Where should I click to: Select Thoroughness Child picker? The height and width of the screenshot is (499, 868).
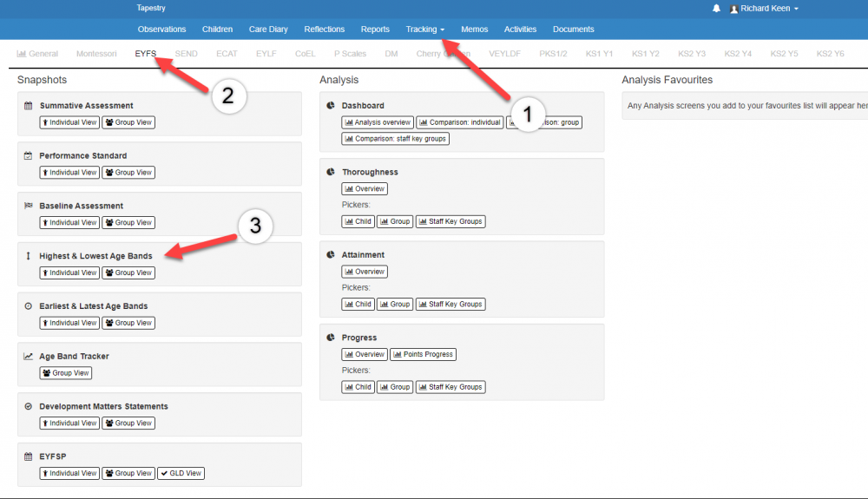pyautogui.click(x=358, y=221)
